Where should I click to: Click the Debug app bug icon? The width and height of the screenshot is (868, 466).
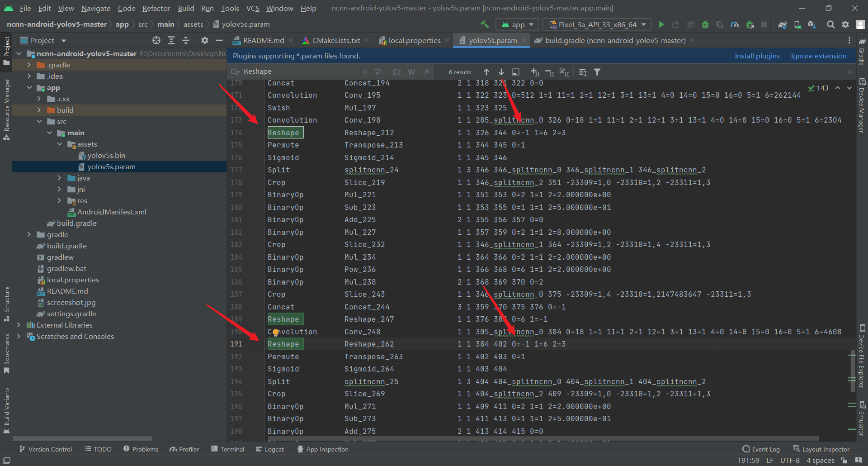705,24
